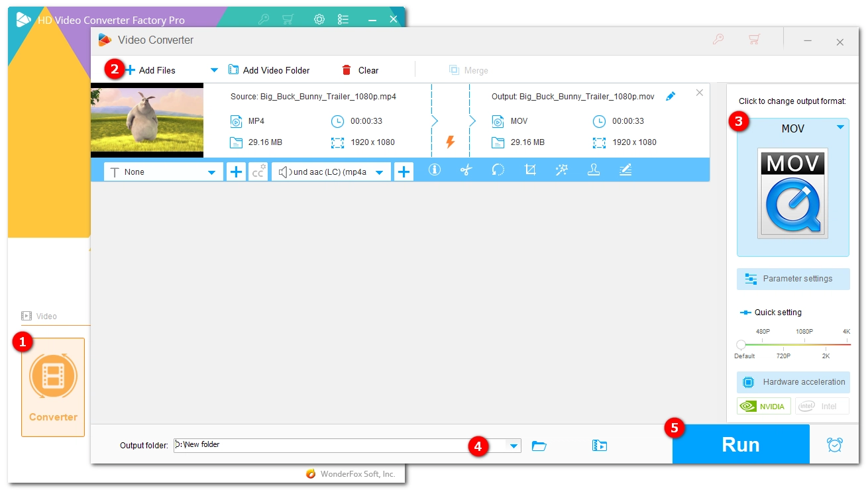Click the Video section label in main window
Viewport: 868px width, 490px height.
(39, 316)
